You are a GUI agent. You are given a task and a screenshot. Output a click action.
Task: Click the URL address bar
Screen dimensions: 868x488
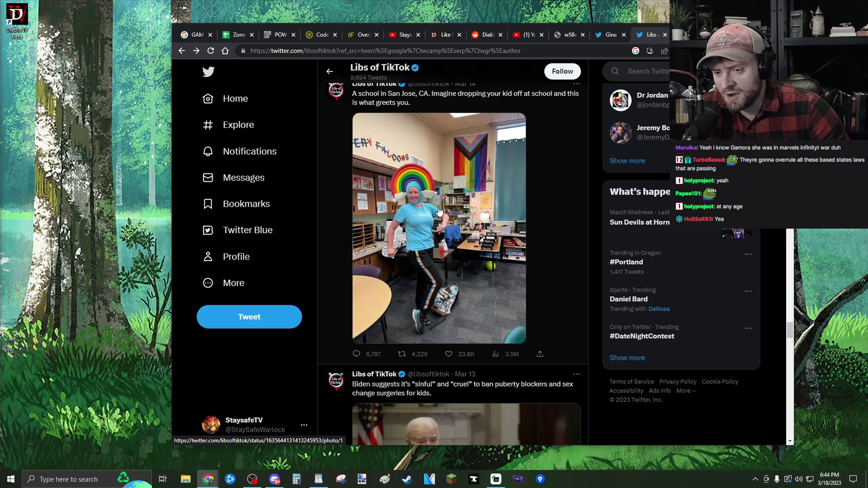tap(434, 50)
